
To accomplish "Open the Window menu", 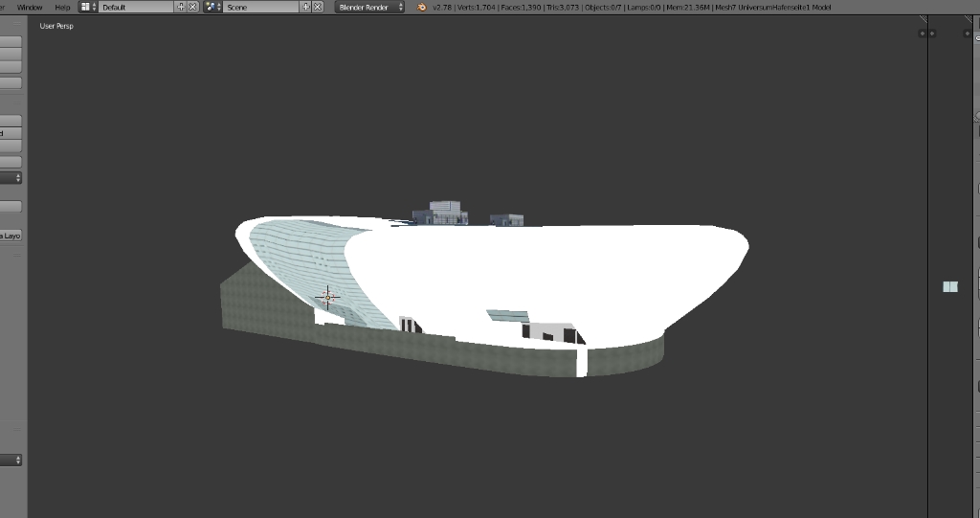I will pos(30,7).
